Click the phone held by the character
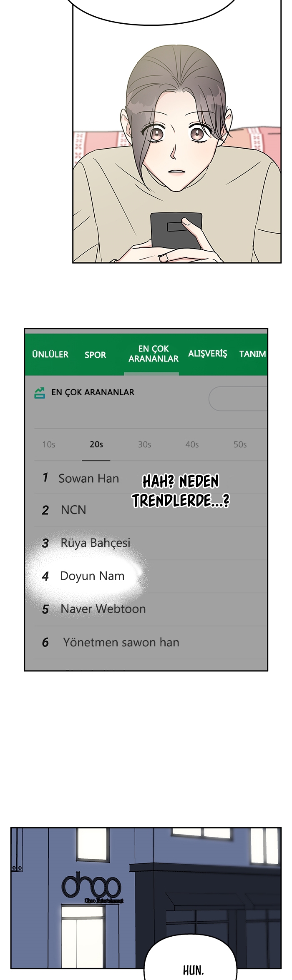 point(175,231)
